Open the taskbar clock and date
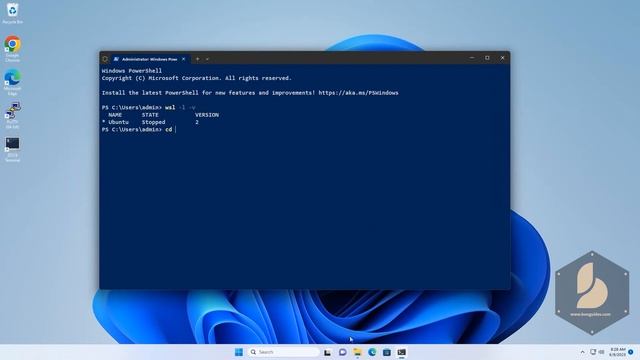 [x=617, y=352]
